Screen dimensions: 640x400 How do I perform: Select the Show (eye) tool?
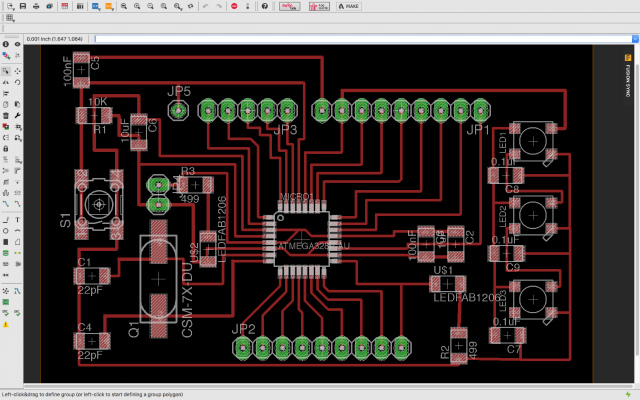pos(18,44)
